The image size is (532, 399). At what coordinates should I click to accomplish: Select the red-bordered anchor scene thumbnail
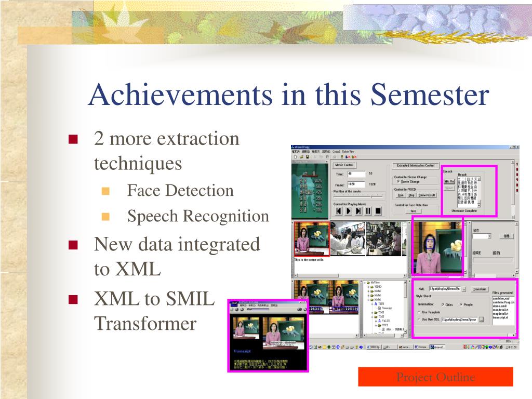pos(312,239)
